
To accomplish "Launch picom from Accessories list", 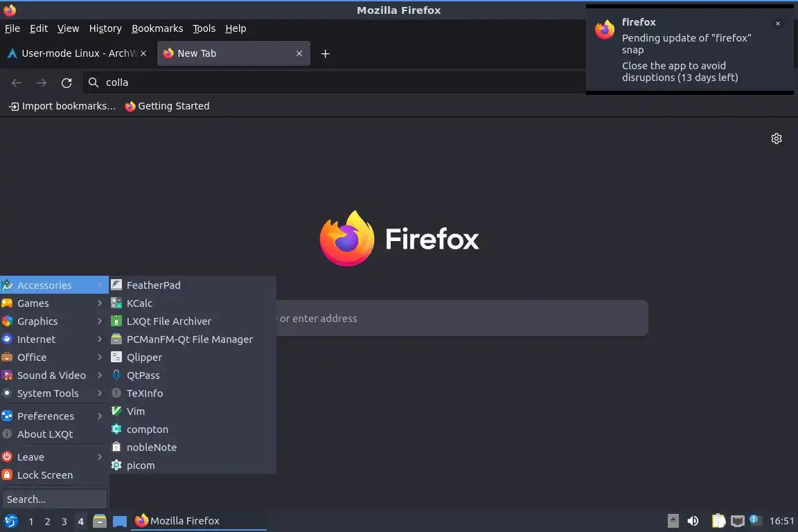I will pyautogui.click(x=193, y=465).
